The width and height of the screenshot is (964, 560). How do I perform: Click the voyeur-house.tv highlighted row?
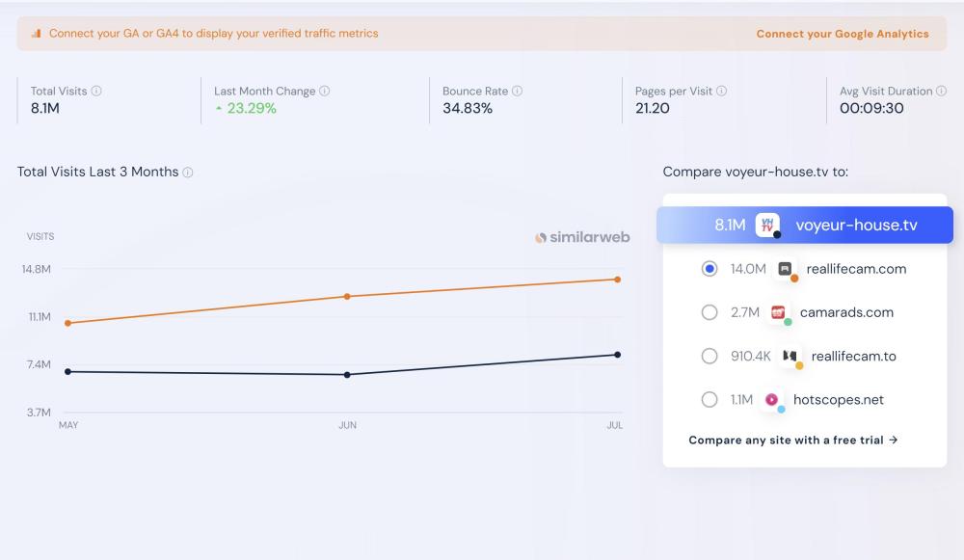tap(804, 226)
